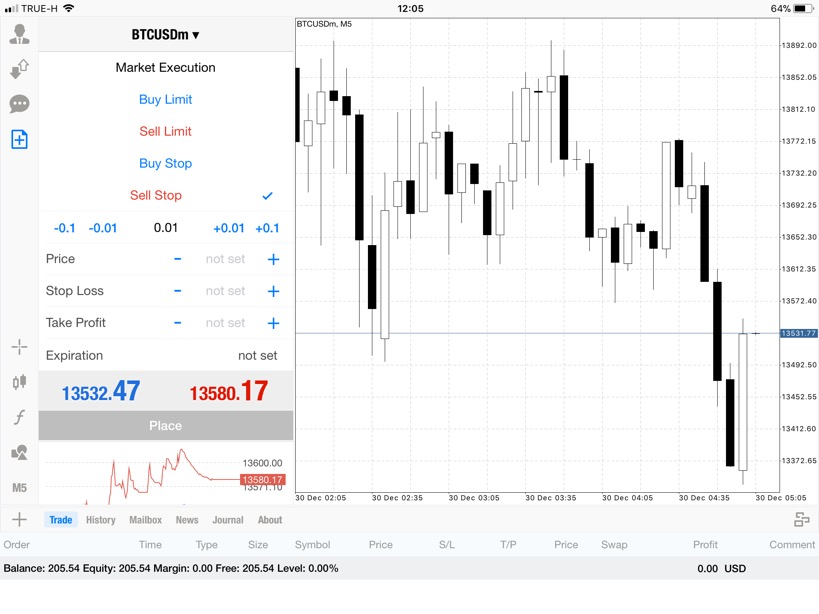Open the indicators function icon
The height and width of the screenshot is (614, 819).
point(19,417)
